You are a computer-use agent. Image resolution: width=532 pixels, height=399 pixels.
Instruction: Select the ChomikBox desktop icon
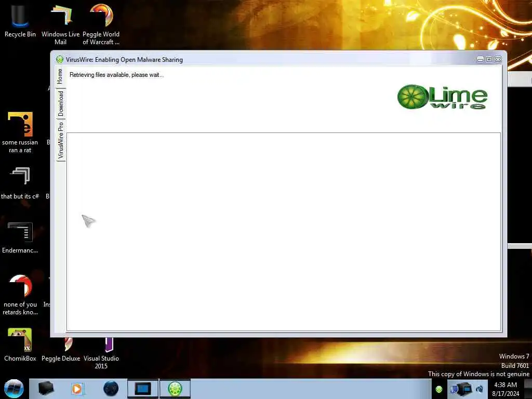[20, 344]
